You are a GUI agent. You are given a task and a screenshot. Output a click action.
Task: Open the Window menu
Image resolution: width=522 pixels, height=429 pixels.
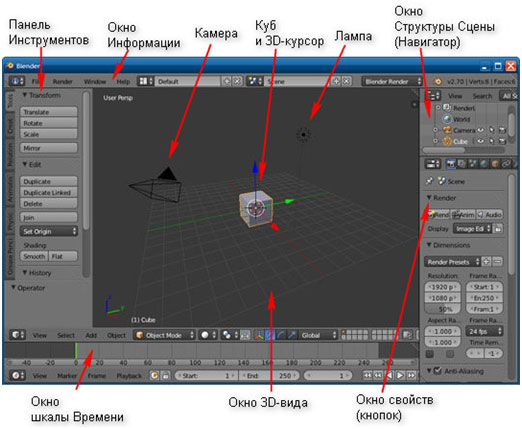click(95, 81)
